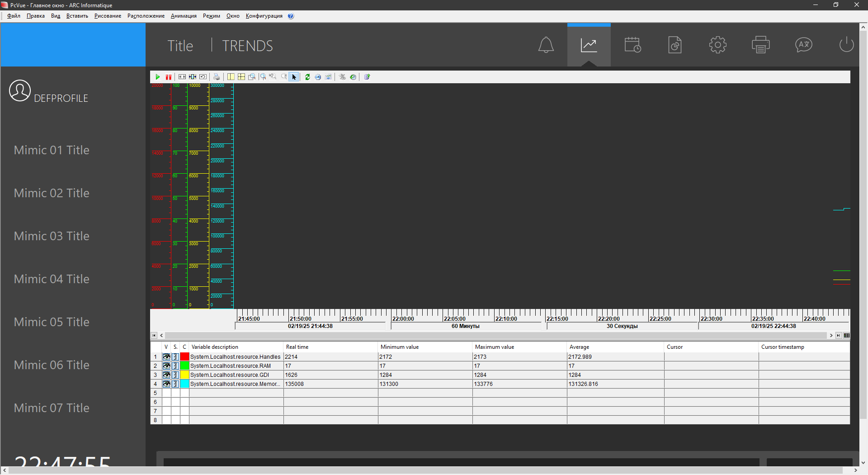868x475 pixels.
Task: Click the cancel zoom icon
Action: pyautogui.click(x=283, y=77)
